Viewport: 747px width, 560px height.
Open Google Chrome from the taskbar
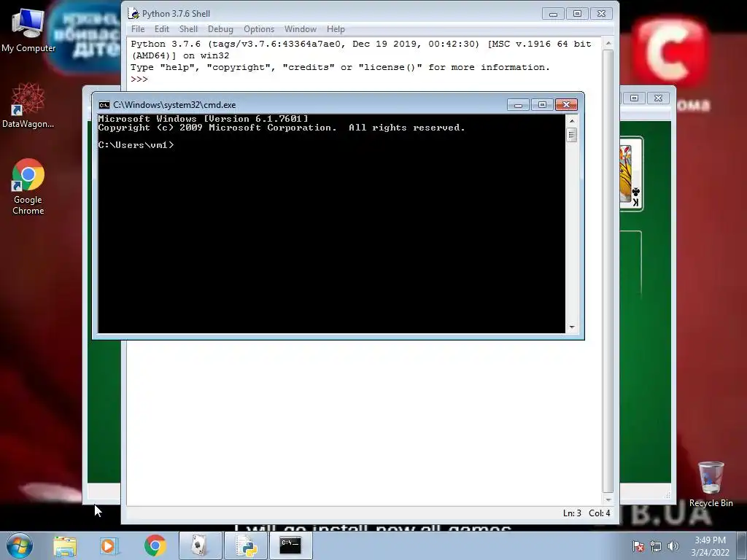[x=155, y=545]
